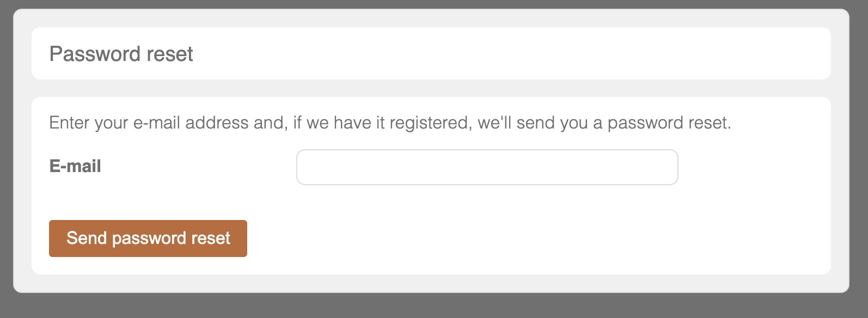Click empty white space right of the heading
Image resolution: width=868 pixels, height=318 pixels.
pos(512,54)
